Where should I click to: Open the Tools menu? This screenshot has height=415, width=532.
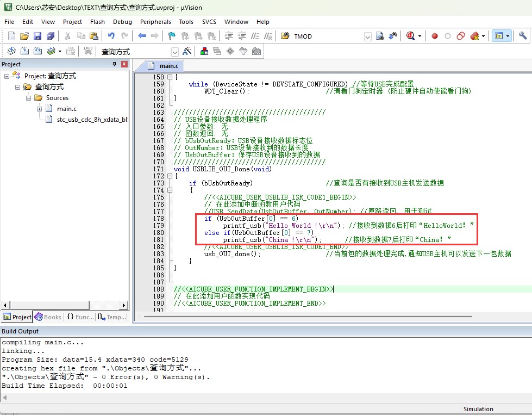[x=186, y=22]
